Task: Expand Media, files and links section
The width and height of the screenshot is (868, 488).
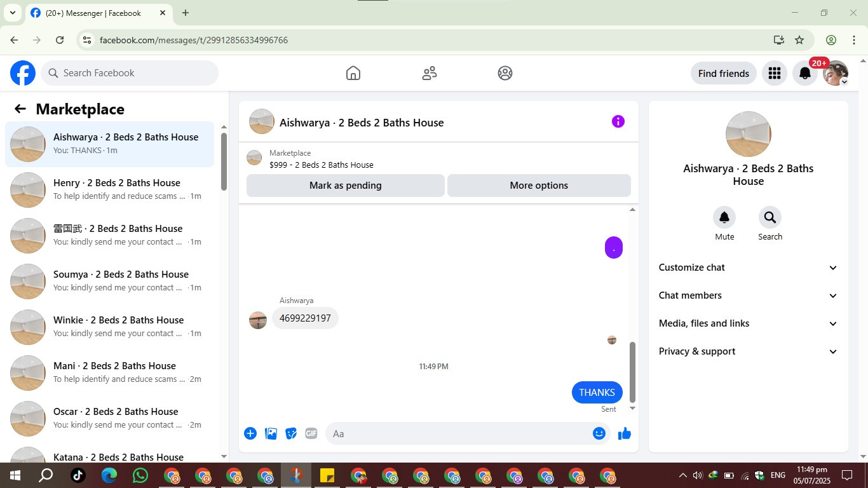Action: click(748, 323)
